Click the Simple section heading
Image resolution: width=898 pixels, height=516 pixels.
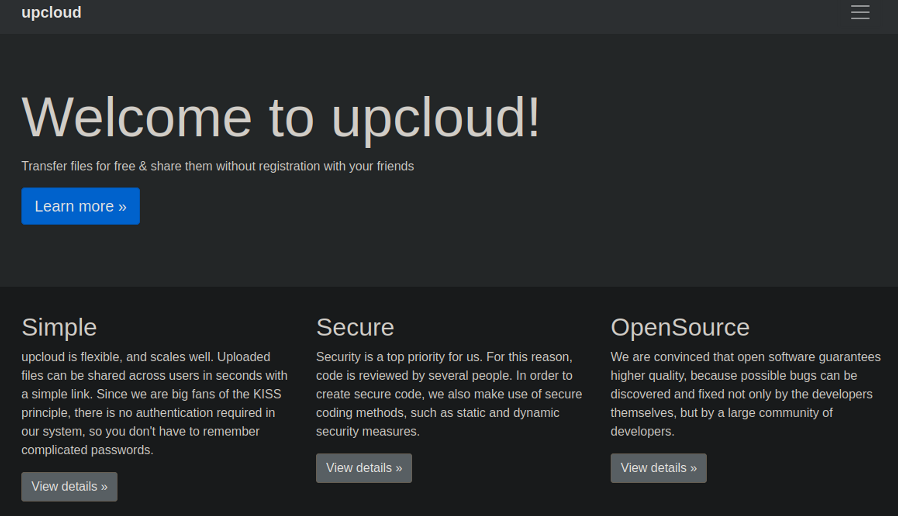[59, 327]
